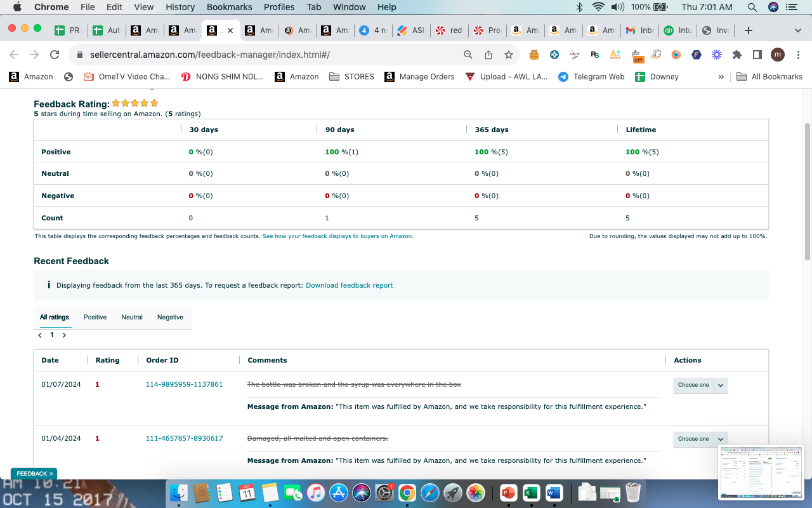812x508 pixels.
Task: Open Safari from the Dock
Action: click(x=430, y=492)
